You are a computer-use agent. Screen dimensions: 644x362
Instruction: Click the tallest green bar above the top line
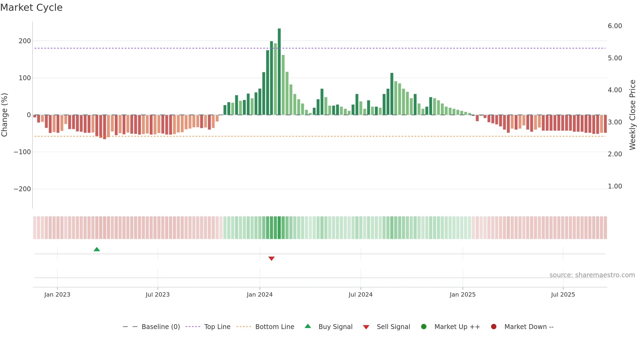pos(279,72)
